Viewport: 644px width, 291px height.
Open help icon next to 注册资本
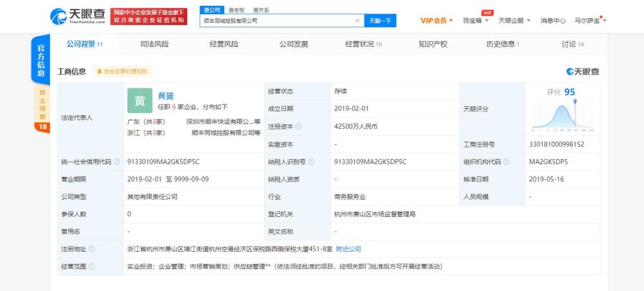[x=299, y=127]
